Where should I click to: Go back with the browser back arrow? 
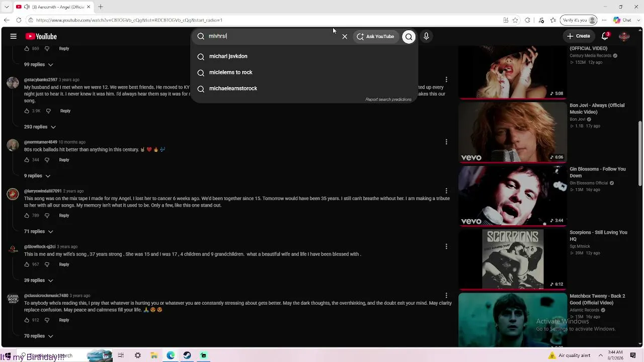point(7,20)
